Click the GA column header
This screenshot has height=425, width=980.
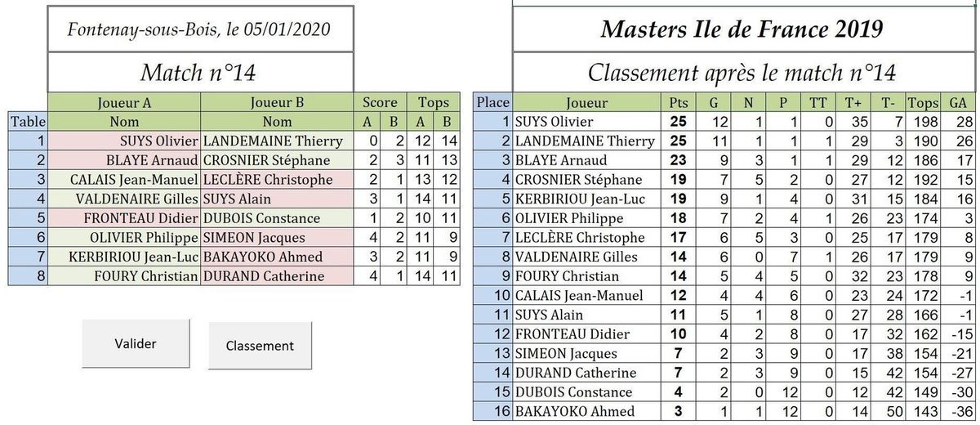(x=957, y=103)
